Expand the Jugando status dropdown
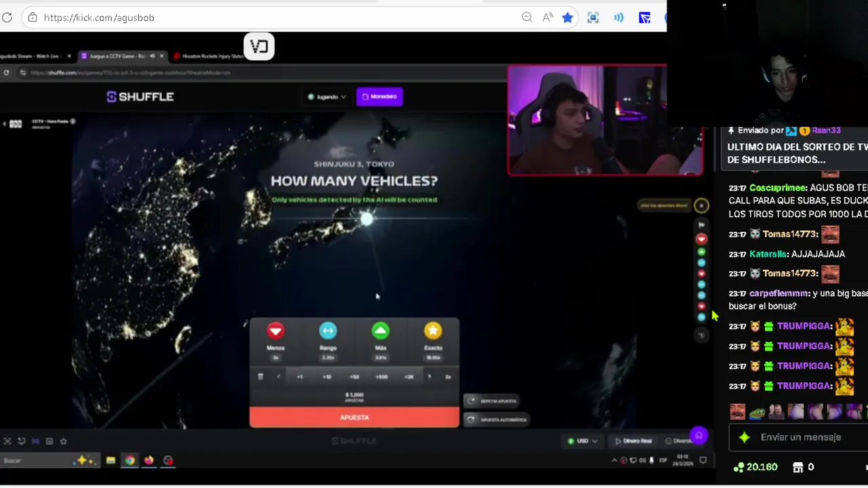 point(327,97)
